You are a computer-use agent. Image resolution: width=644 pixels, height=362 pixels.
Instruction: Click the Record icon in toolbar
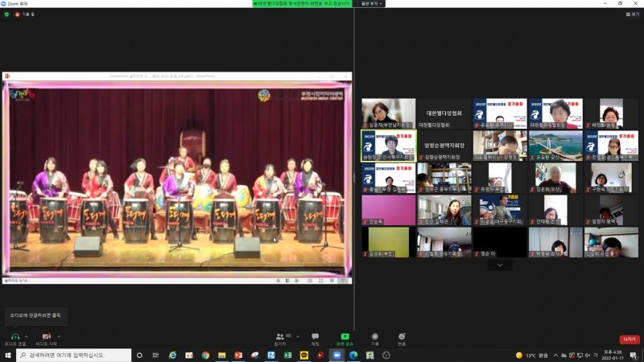point(374,336)
